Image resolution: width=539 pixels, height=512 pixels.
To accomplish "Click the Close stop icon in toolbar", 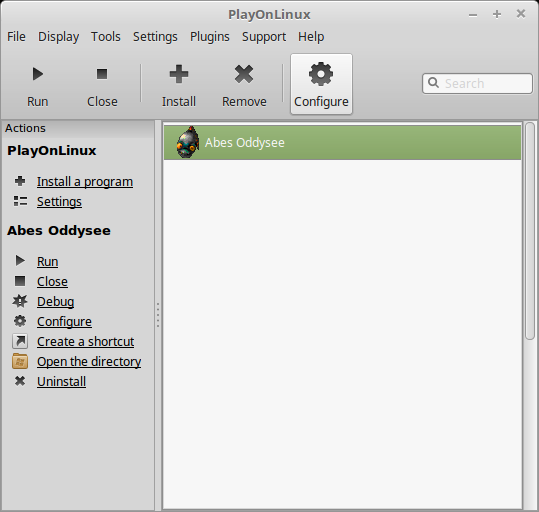I will 102,74.
